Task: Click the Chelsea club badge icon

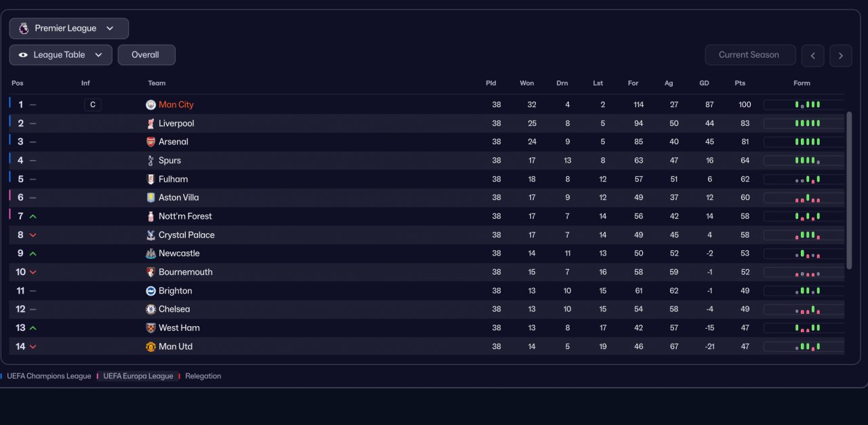Action: point(151,309)
